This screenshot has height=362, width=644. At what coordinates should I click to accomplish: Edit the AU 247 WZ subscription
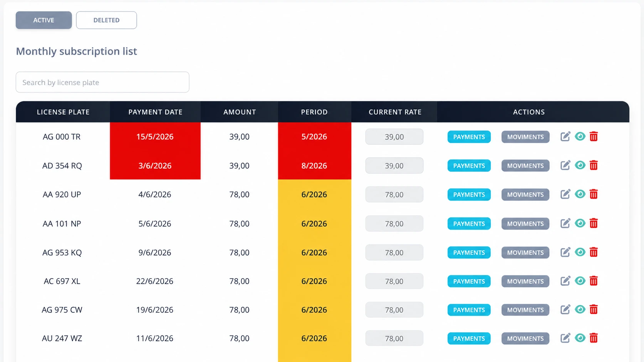(565, 338)
